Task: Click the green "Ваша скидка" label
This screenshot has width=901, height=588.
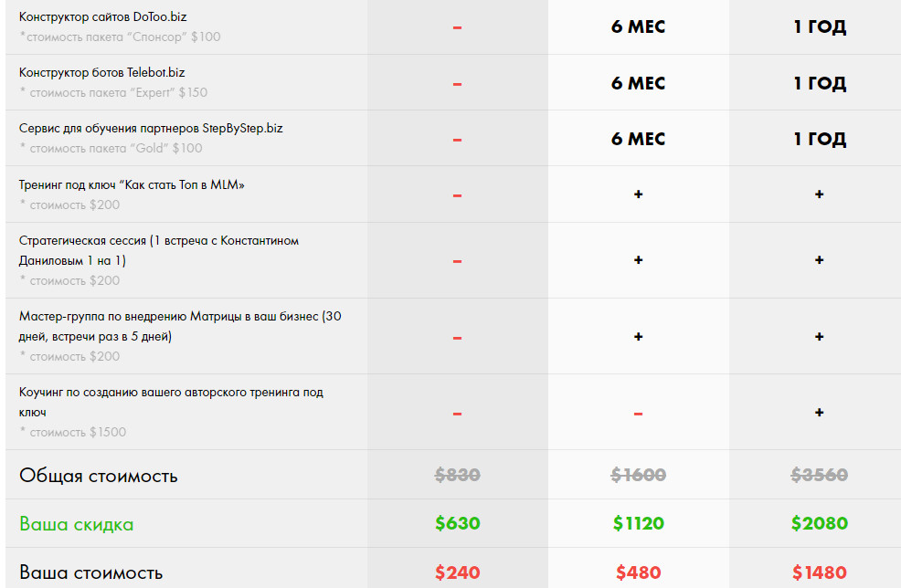Action: coord(76,525)
